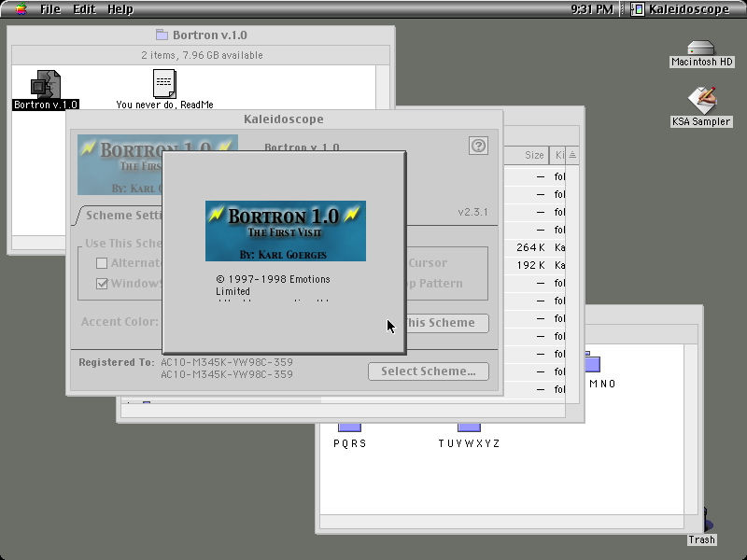
Task: Click the Bortron banner in Kaleidoscope window
Action: [x=120, y=165]
